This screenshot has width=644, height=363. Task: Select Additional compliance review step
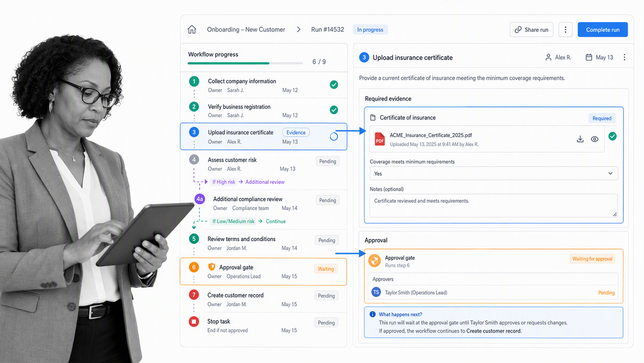pyautogui.click(x=263, y=204)
